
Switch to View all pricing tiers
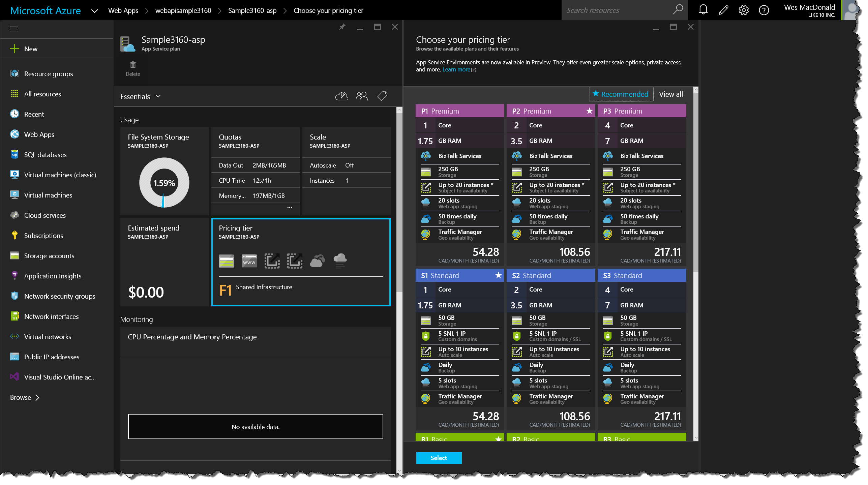point(670,94)
